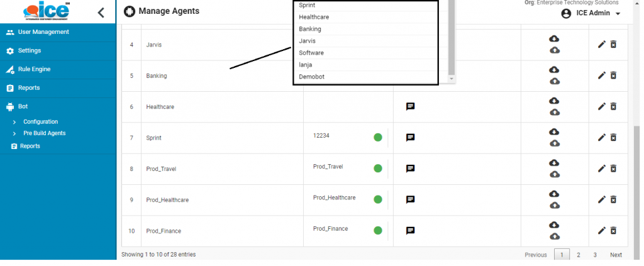Open chat icon for the Sprint agent
This screenshot has height=266, width=644.
(410, 138)
